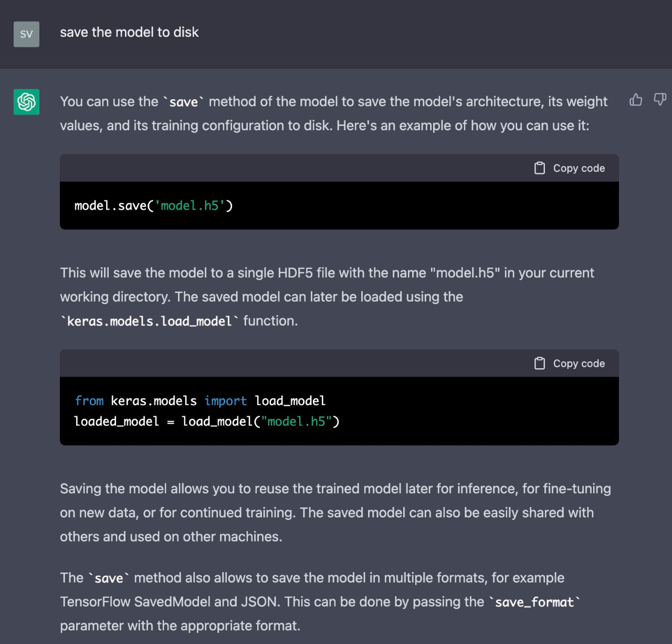Image resolution: width=672 pixels, height=644 pixels.
Task: Click the user message "save the model to disk"
Action: point(129,33)
